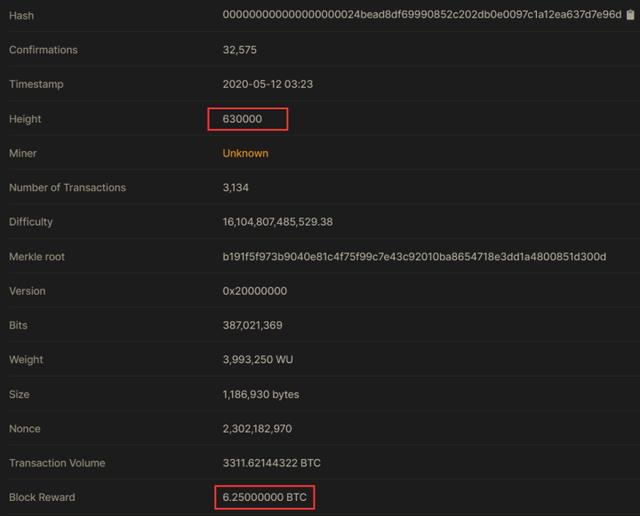Select the block hash value

coord(422,15)
